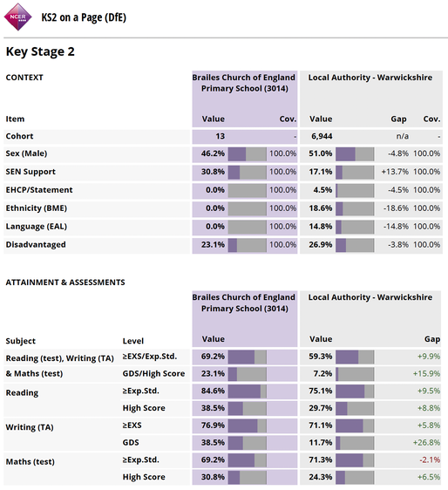
Task: Click the SEN Support 30.8% school bar
Action: coord(248,172)
